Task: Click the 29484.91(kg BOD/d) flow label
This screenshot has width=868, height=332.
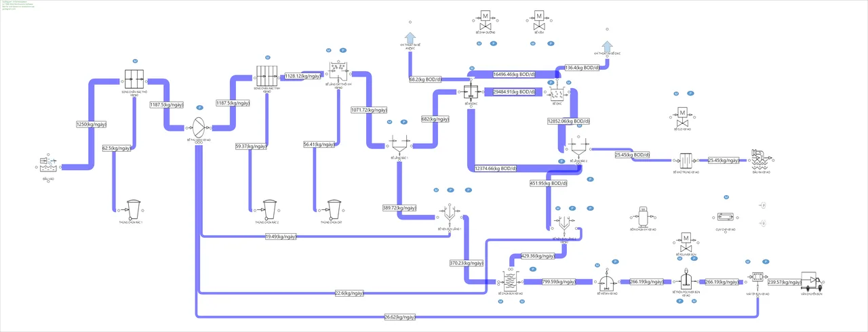Action: [515, 91]
